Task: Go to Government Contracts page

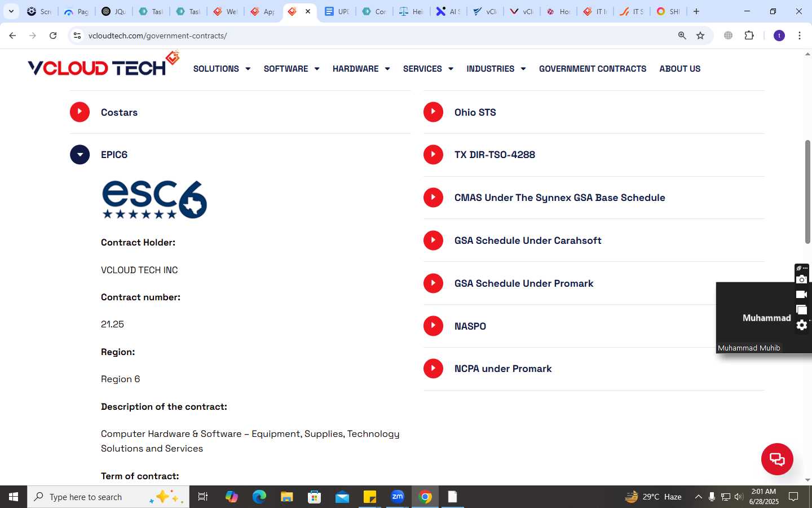Action: pos(593,69)
